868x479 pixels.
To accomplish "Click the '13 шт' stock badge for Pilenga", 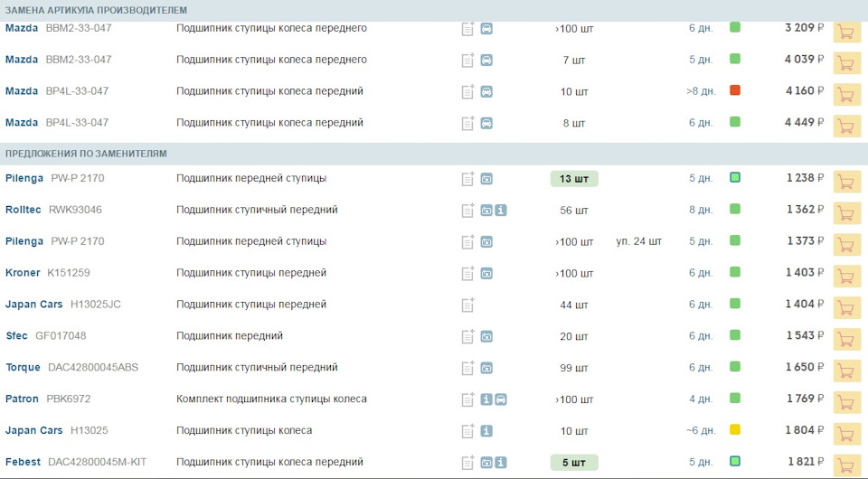I will tap(574, 179).
